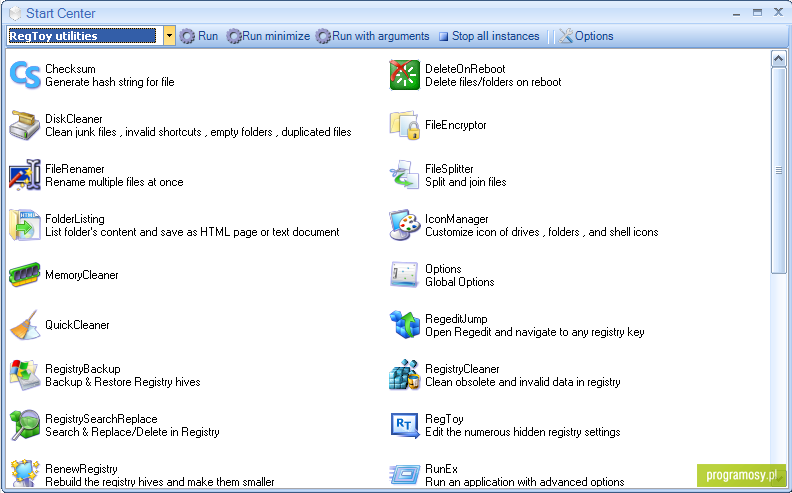Viewport: 792px width, 493px height.
Task: Select the RegToy item label
Action: pos(444,419)
